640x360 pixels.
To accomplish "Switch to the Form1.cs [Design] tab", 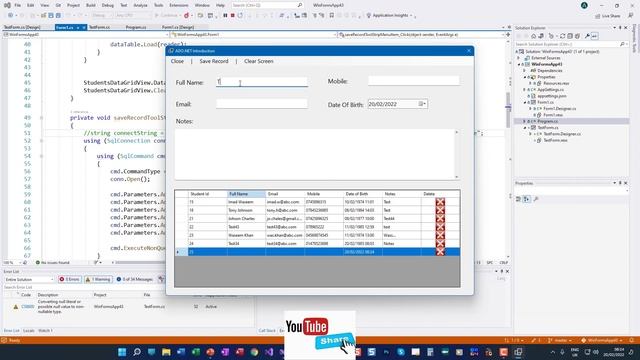I will pos(178,27).
